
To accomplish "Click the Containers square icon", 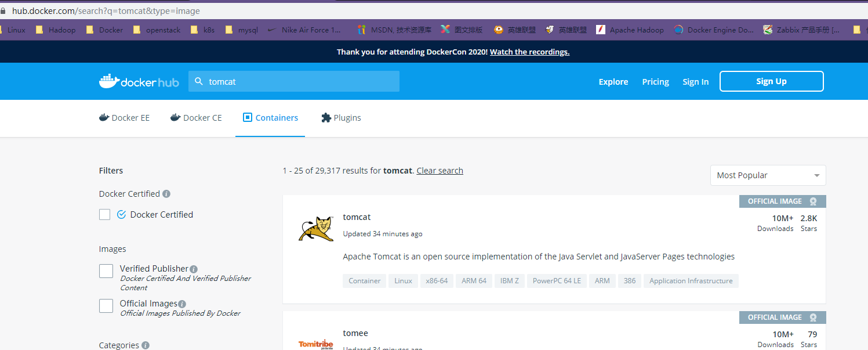I will [x=248, y=118].
